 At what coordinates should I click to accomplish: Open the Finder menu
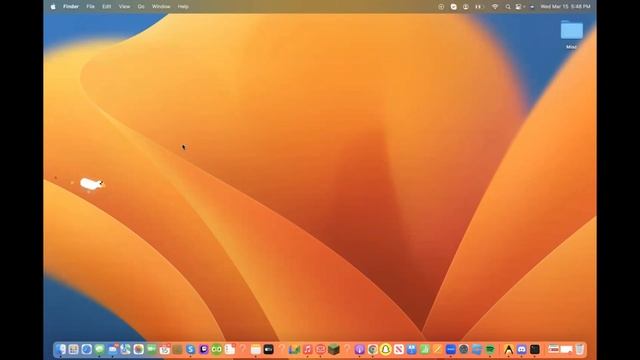point(71,7)
